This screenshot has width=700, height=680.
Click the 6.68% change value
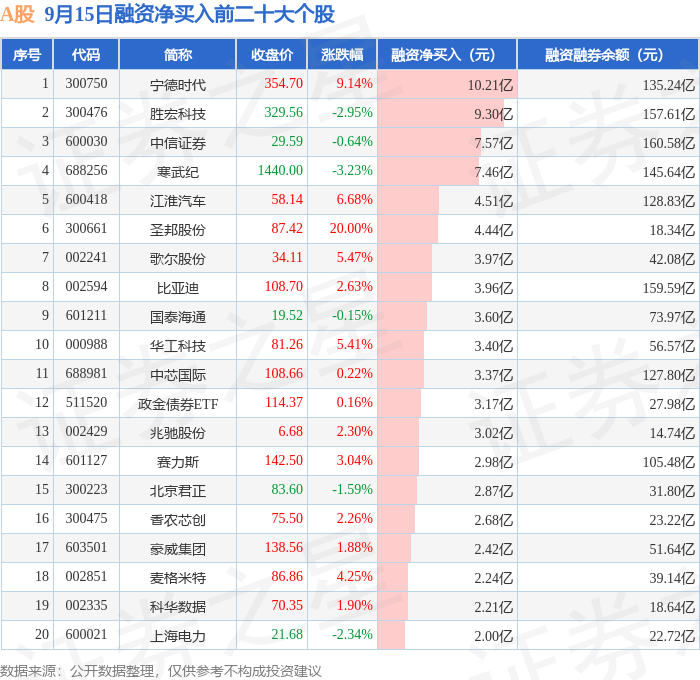(x=354, y=200)
